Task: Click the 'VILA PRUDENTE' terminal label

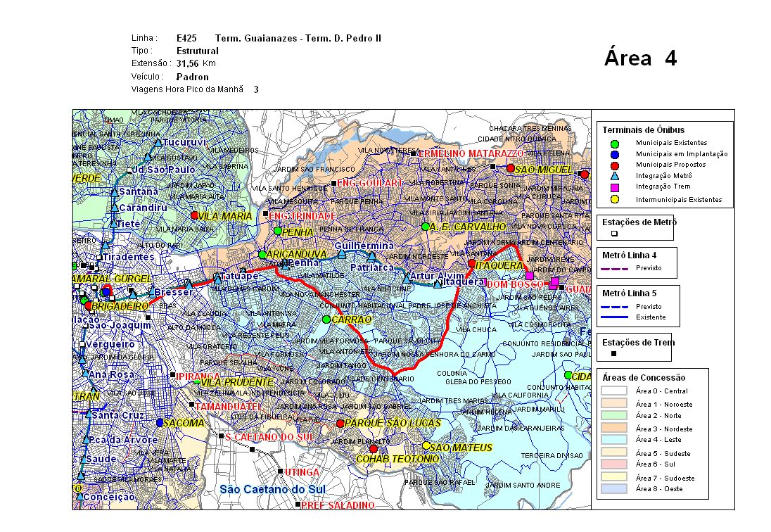Action: (237, 382)
